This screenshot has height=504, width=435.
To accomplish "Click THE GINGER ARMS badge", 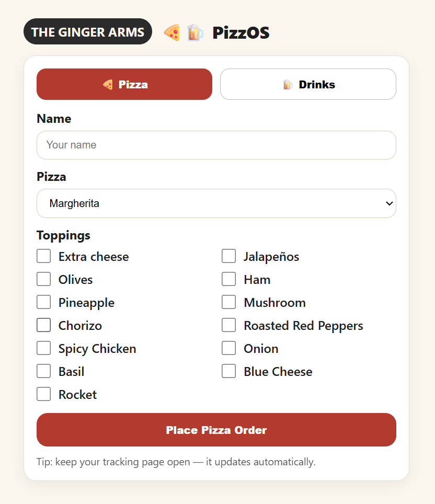I will pyautogui.click(x=87, y=31).
